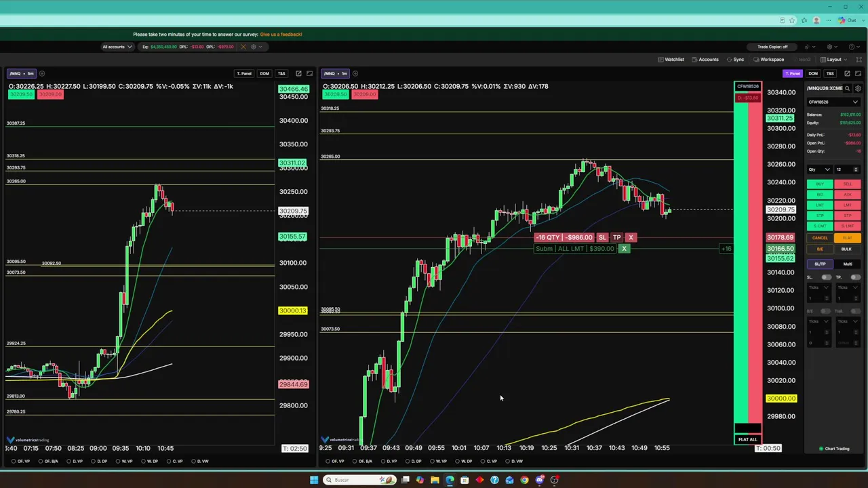Click the SL button on position label

coord(602,237)
